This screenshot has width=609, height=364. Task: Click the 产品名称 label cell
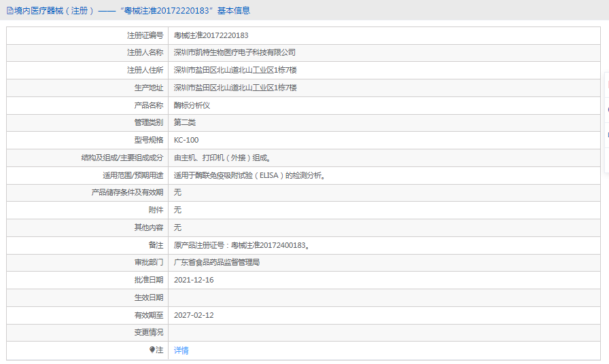pos(88,105)
